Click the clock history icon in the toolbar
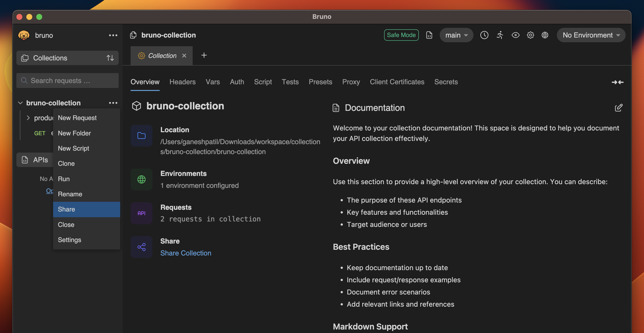This screenshot has width=644, height=333. (x=484, y=35)
